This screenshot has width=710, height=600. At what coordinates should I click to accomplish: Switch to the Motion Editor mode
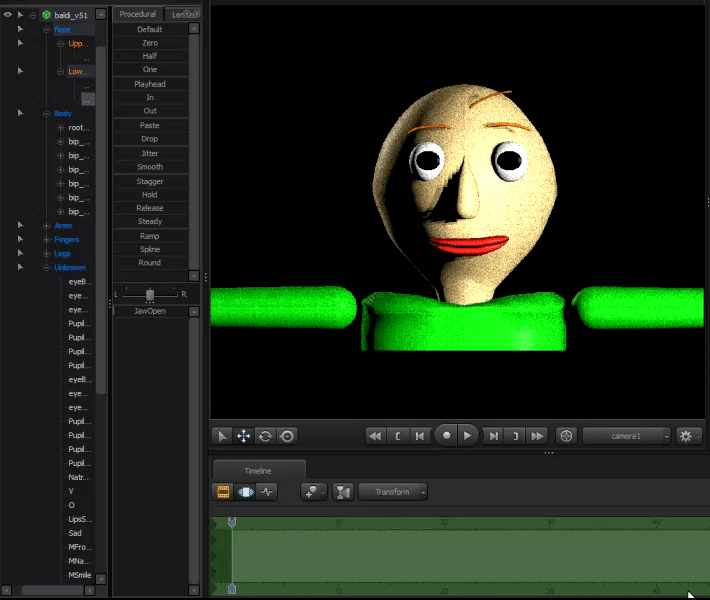coord(245,492)
